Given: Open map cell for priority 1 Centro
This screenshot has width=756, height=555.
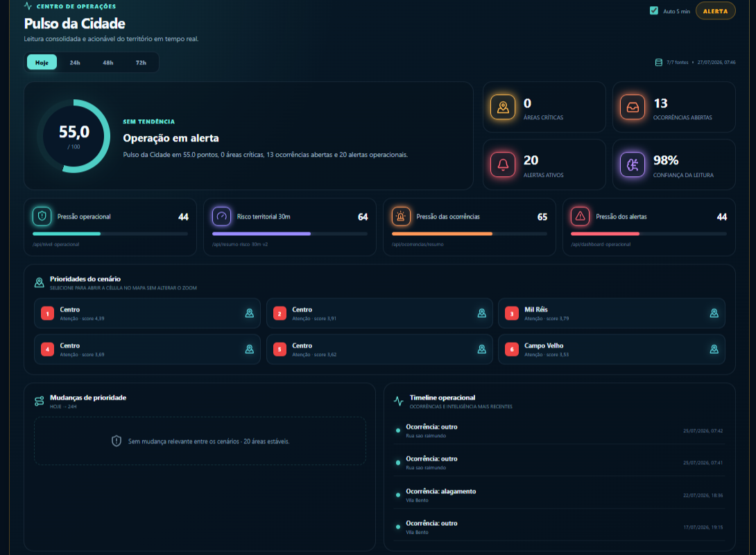Looking at the screenshot, I should tap(249, 314).
